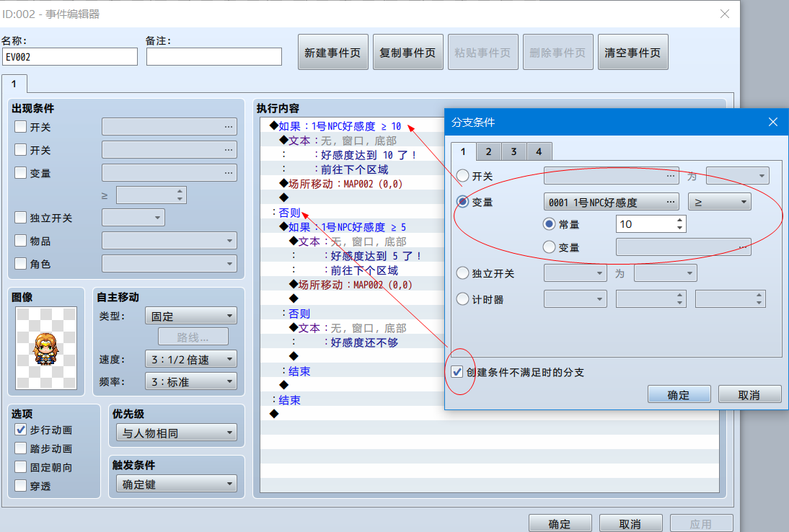Viewport: 789px width, 532px height.
Task: Open the 触发条件 dropdown showing 确定键
Action: pyautogui.click(x=177, y=484)
